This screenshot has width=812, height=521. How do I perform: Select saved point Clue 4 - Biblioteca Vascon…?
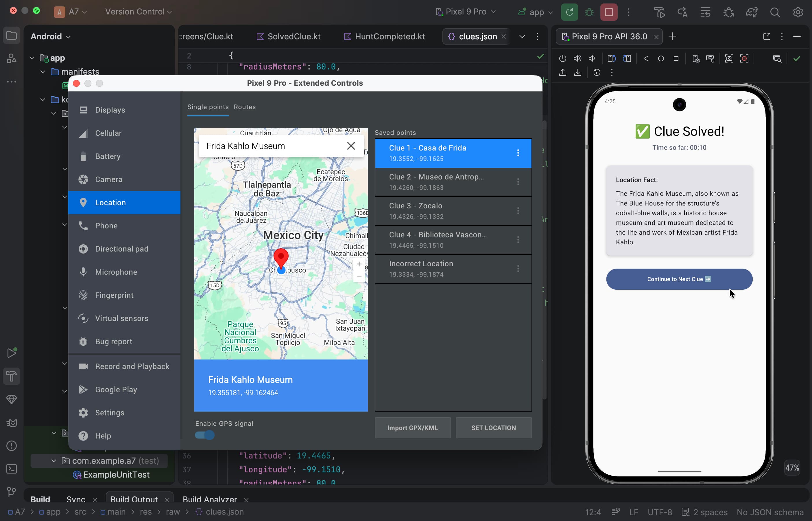pos(453,240)
